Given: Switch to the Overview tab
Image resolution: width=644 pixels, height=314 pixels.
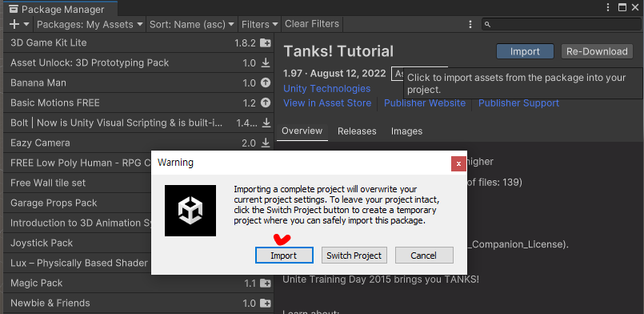Looking at the screenshot, I should point(302,131).
